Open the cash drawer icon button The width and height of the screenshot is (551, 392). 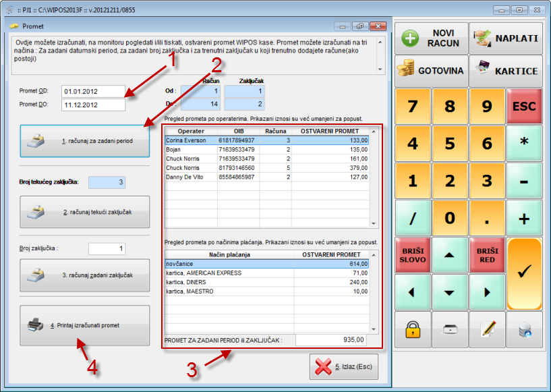pyautogui.click(x=450, y=330)
